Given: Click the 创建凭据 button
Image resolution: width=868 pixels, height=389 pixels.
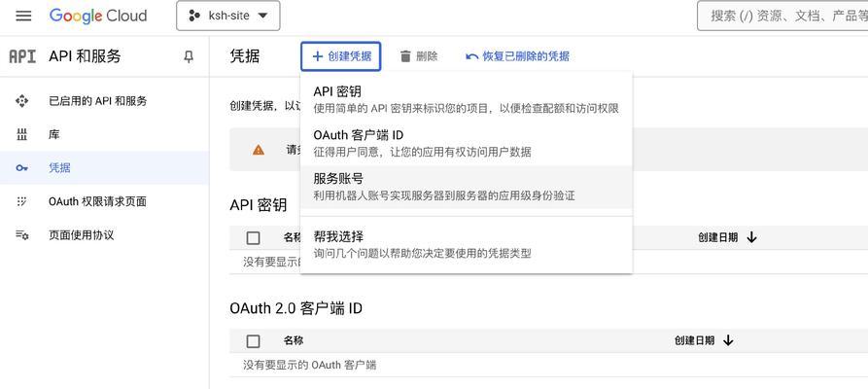Looking at the screenshot, I should pyautogui.click(x=341, y=56).
